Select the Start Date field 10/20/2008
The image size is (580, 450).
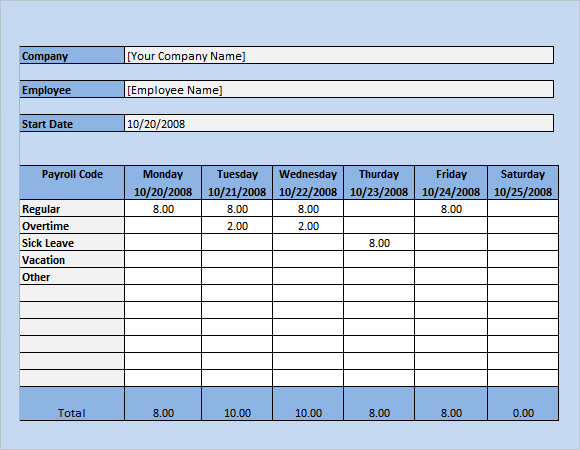[339, 123]
